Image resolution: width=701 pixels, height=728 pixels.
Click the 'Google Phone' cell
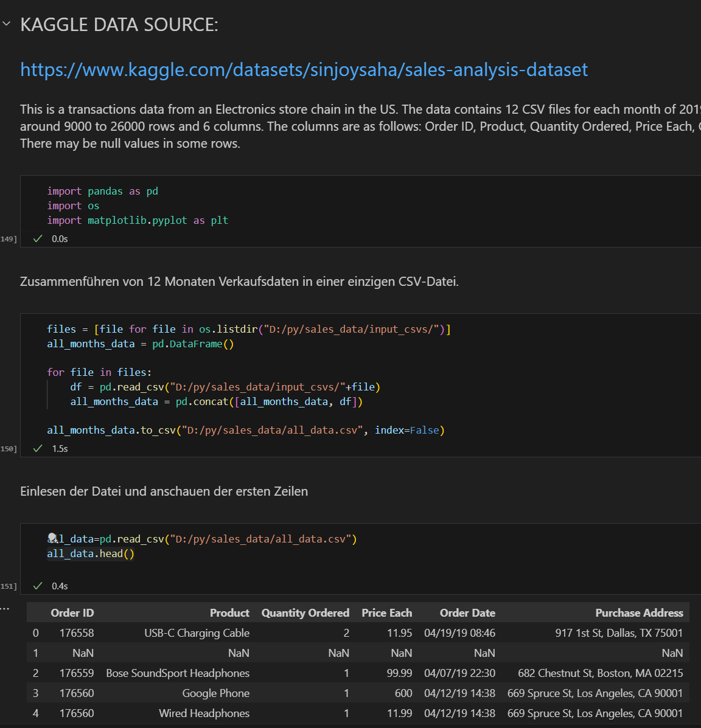(216, 693)
